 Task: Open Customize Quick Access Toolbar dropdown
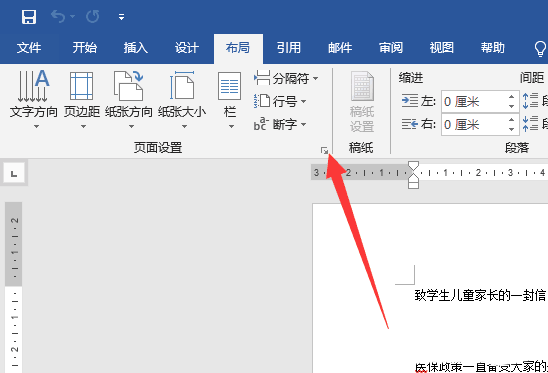[x=121, y=17]
